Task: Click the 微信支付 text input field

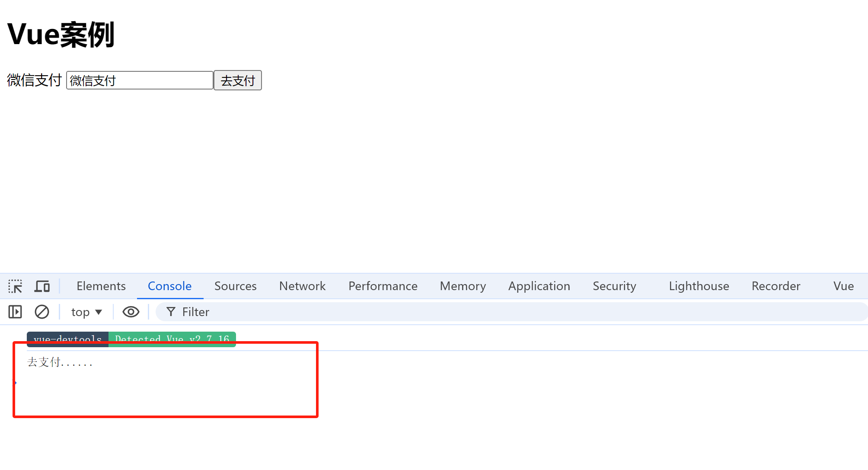Action: pos(139,80)
